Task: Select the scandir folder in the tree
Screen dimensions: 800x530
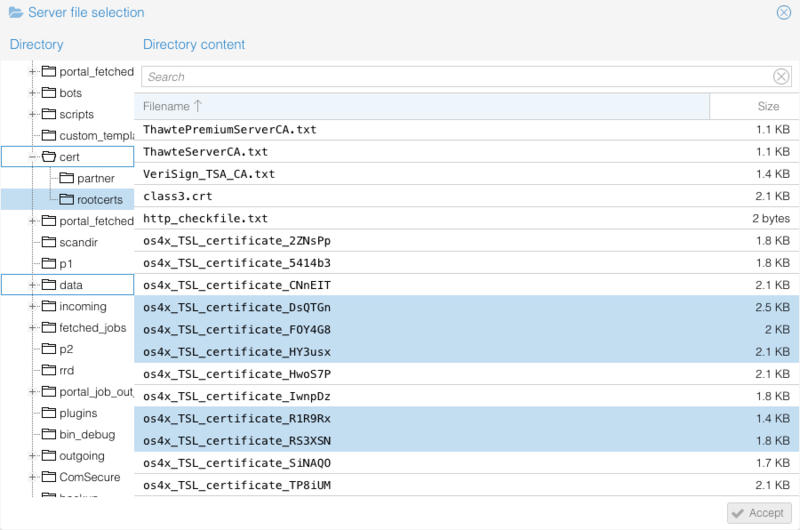Action: coord(79,242)
